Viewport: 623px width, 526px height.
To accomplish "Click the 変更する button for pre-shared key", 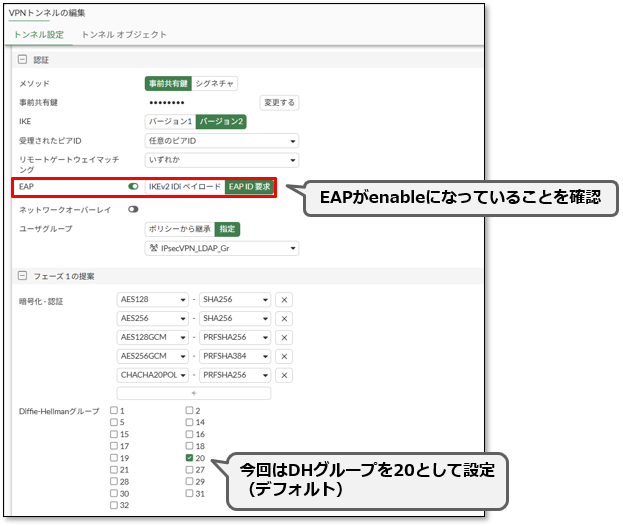I will [279, 102].
